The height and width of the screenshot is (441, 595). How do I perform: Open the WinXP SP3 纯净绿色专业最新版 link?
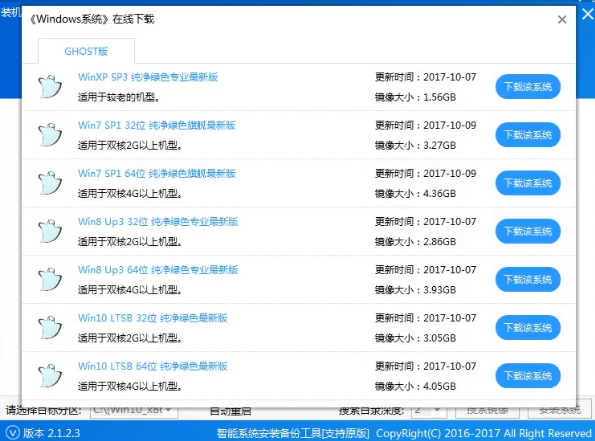pos(148,77)
